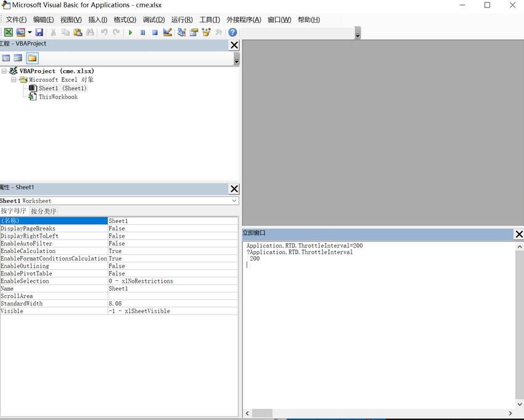Screen dimensions: 524x420
Task: Toggle Folders view in project panel
Action: coord(32,58)
